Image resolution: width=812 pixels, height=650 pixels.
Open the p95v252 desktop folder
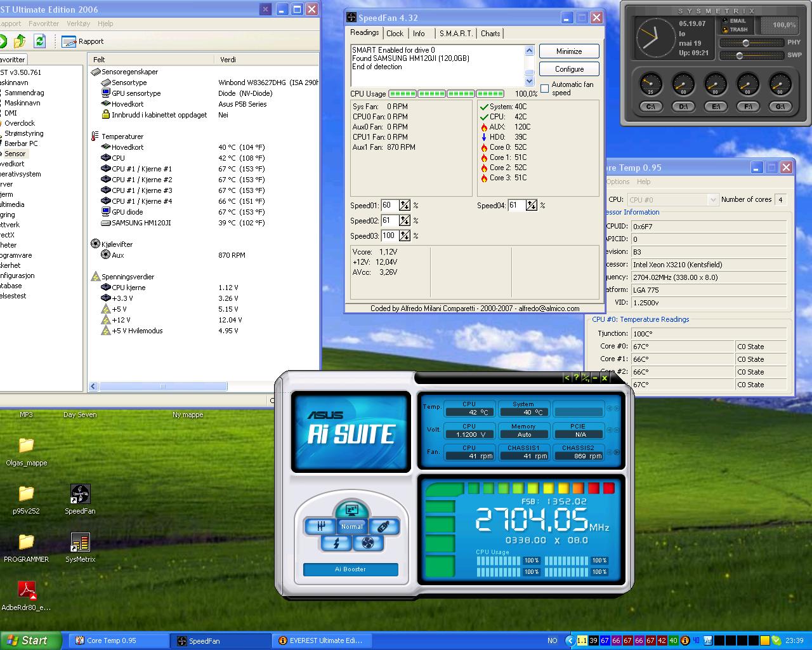(x=26, y=499)
